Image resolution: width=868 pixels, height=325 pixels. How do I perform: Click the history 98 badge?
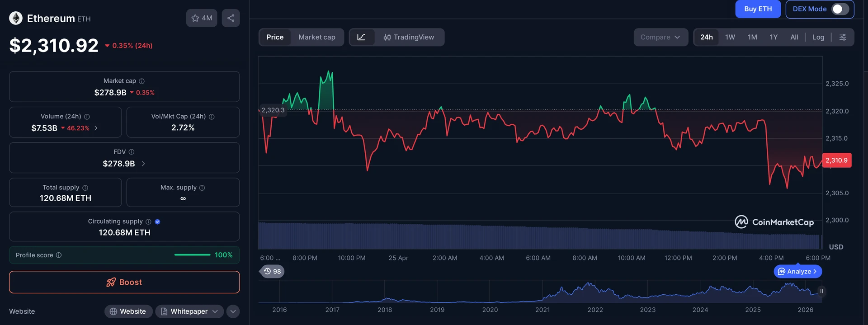tap(273, 271)
